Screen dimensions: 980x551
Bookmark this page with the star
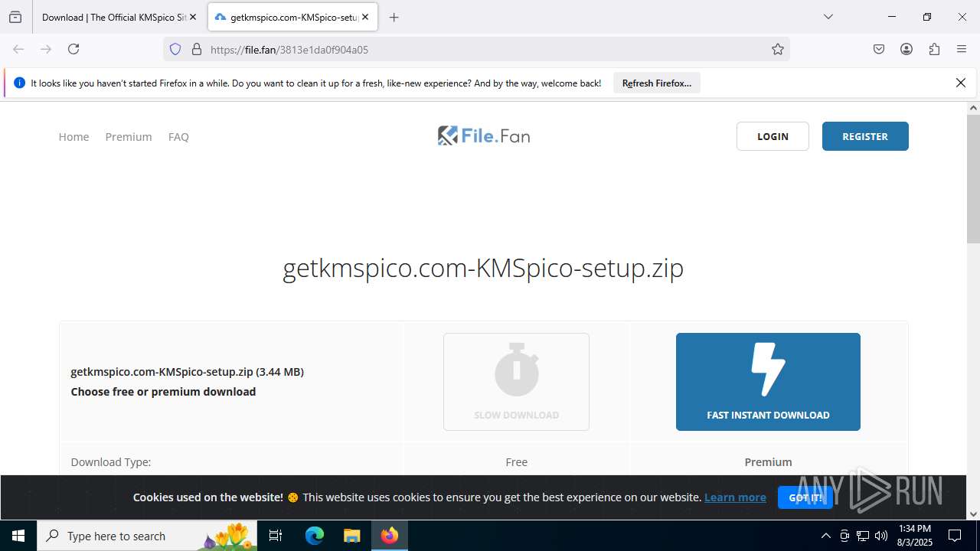(778, 49)
